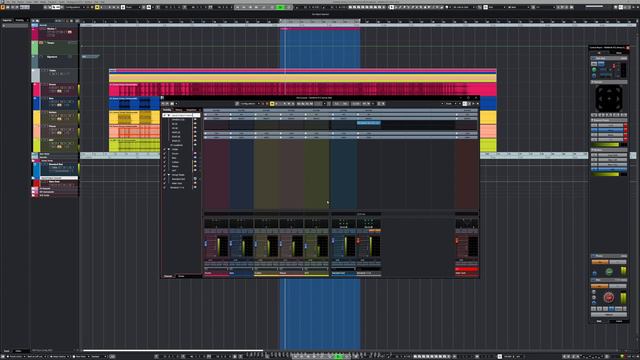
Task: Uncheck Guitars in MixConsole visibility list
Action: coord(164,162)
